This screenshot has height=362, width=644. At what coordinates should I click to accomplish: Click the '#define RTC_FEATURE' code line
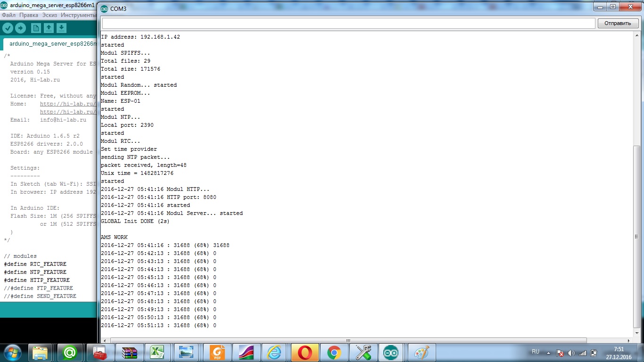coord(35,264)
